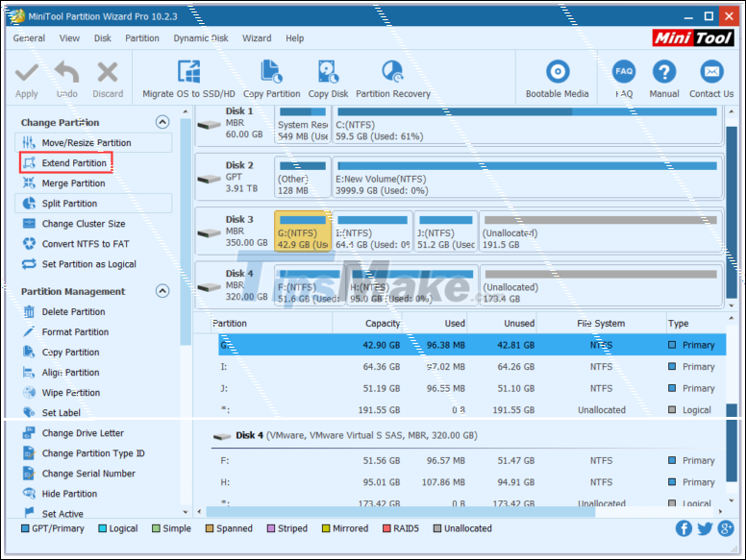
Task: Click the Apply checkmark icon
Action: point(27,73)
